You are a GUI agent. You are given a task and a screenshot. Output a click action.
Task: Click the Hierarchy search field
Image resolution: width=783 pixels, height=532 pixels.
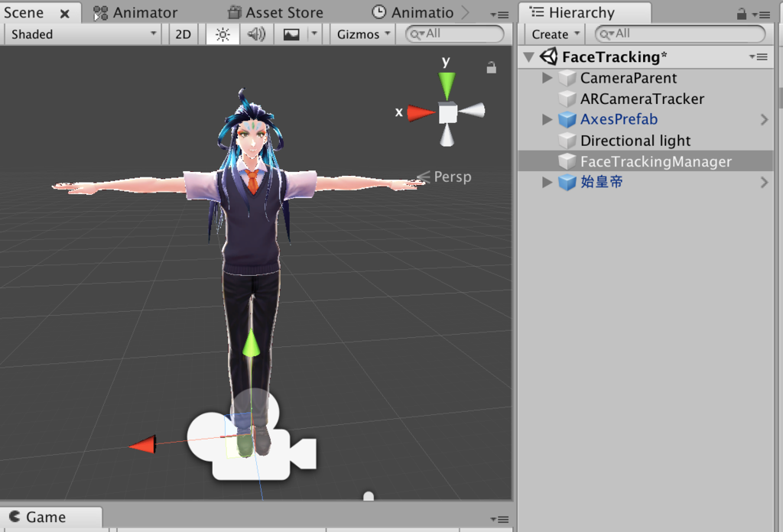(680, 34)
